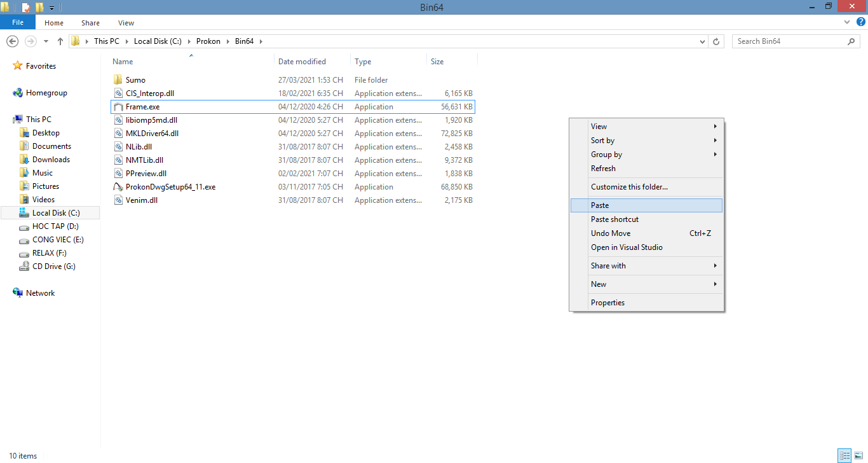The height and width of the screenshot is (463, 868).
Task: Switch to large icons view button
Action: (x=858, y=455)
